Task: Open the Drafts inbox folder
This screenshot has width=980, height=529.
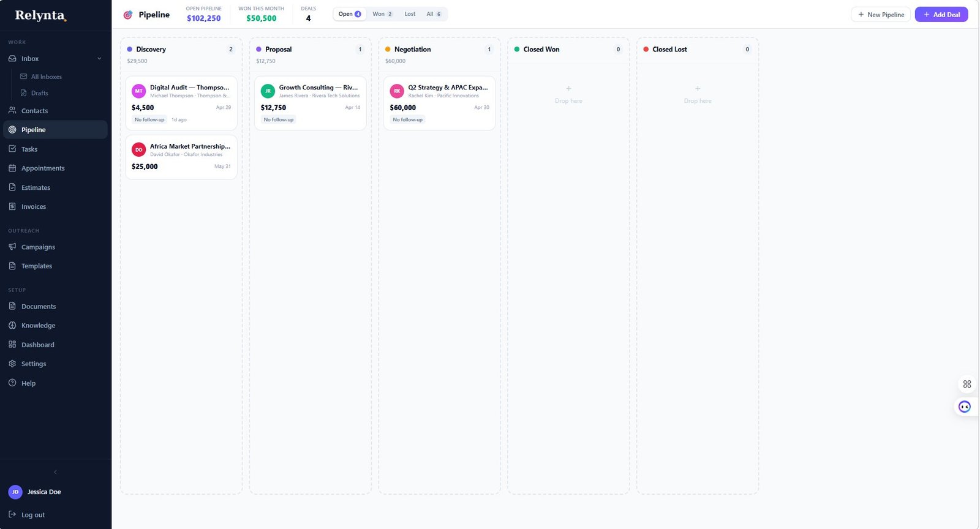Action: 39,93
